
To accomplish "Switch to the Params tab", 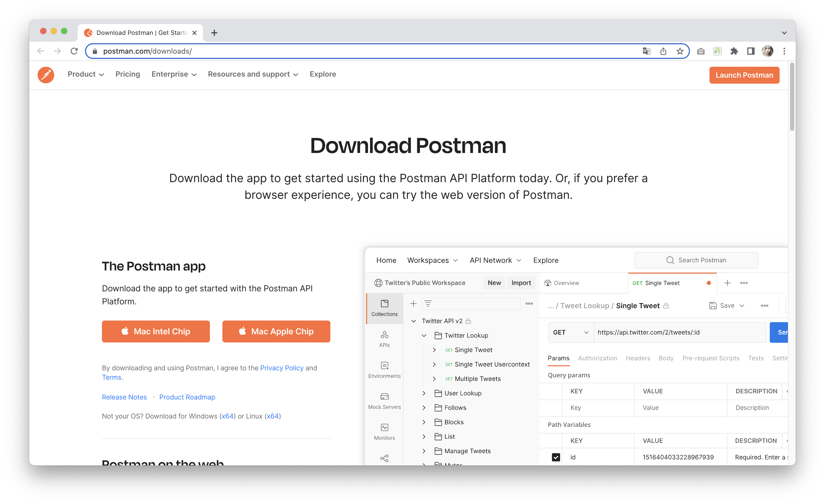I will coord(559,358).
